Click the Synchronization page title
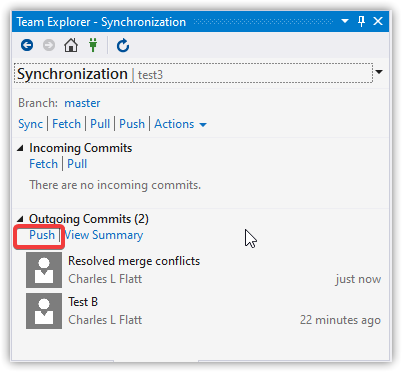Viewport: 402px width, 372px height. click(72, 74)
